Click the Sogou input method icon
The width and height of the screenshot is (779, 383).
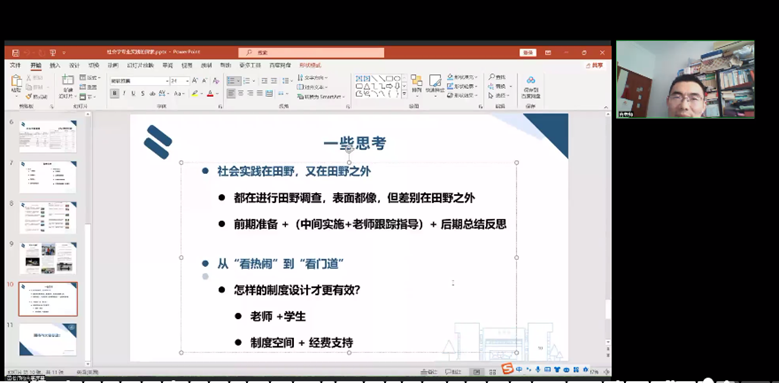point(506,369)
